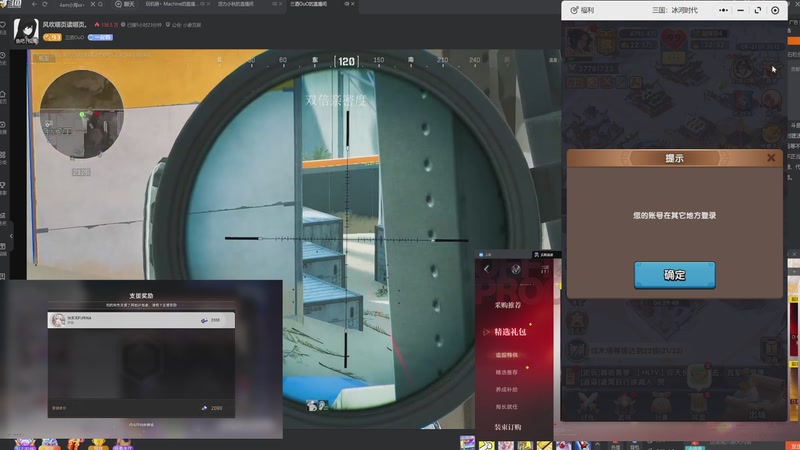Image resolution: width=800 pixels, height=450 pixels.
Task: Click the orange send button at bottom right
Action: pyautogui.click(x=794, y=446)
